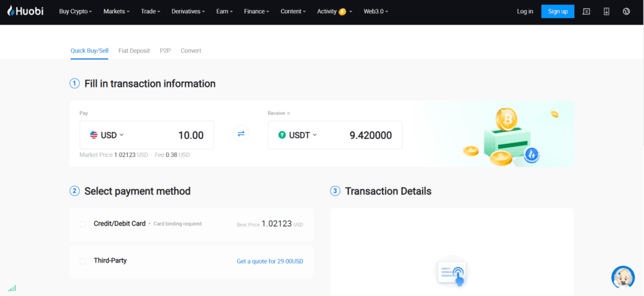Click the Huobi logo
The image size is (644, 296).
coord(25,11)
